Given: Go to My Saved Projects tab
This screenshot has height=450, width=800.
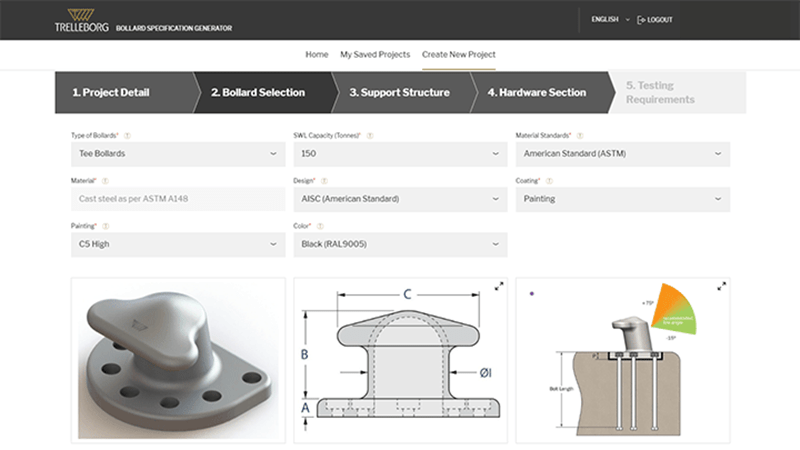Looking at the screenshot, I should (375, 54).
